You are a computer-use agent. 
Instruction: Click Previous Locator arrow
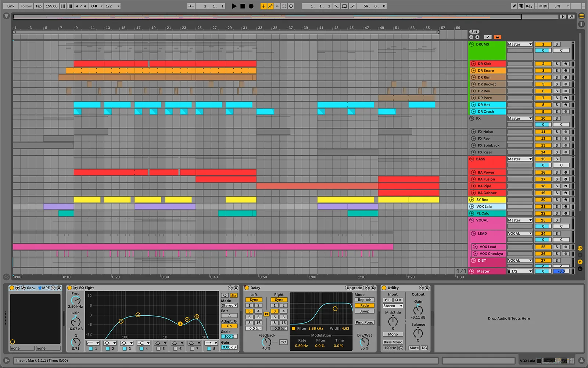click(472, 37)
